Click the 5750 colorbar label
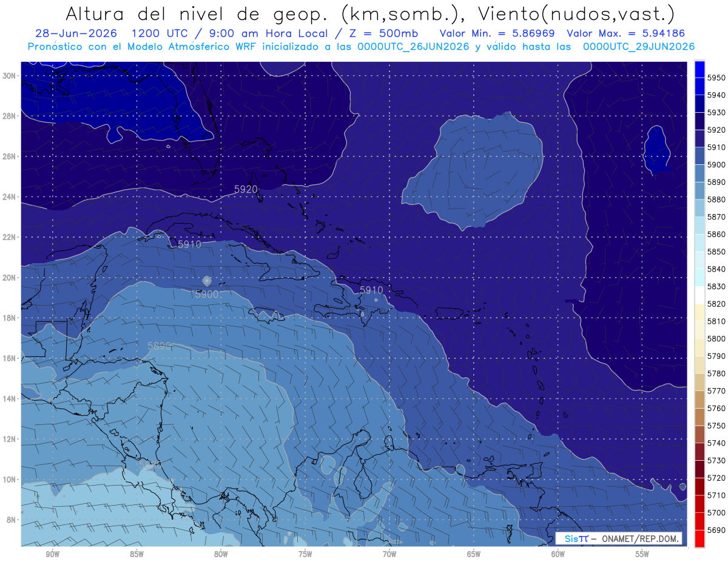Image resolution: width=728 pixels, height=562 pixels. [x=716, y=426]
